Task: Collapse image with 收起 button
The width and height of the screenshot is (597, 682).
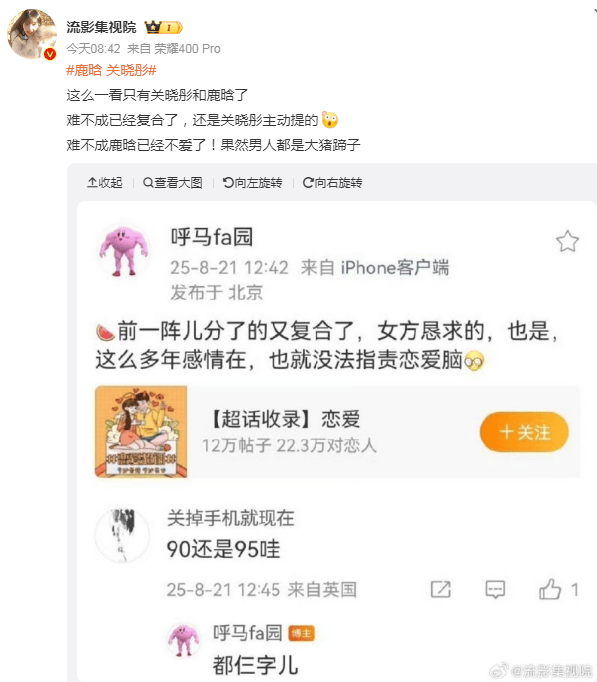Action: (105, 183)
